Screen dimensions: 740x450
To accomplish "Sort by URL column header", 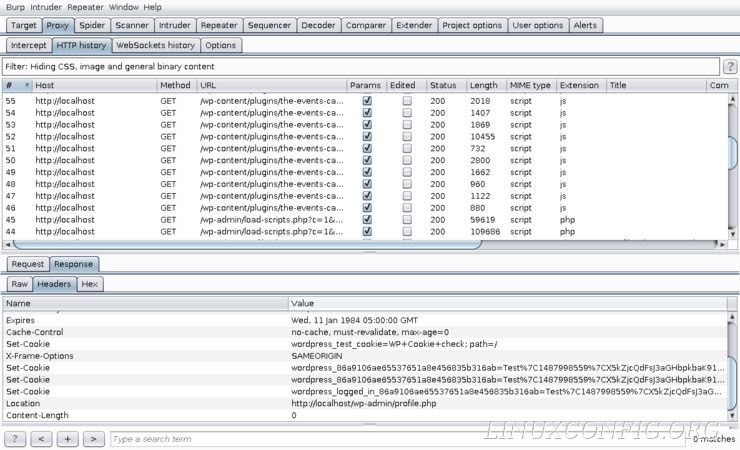I will (271, 85).
